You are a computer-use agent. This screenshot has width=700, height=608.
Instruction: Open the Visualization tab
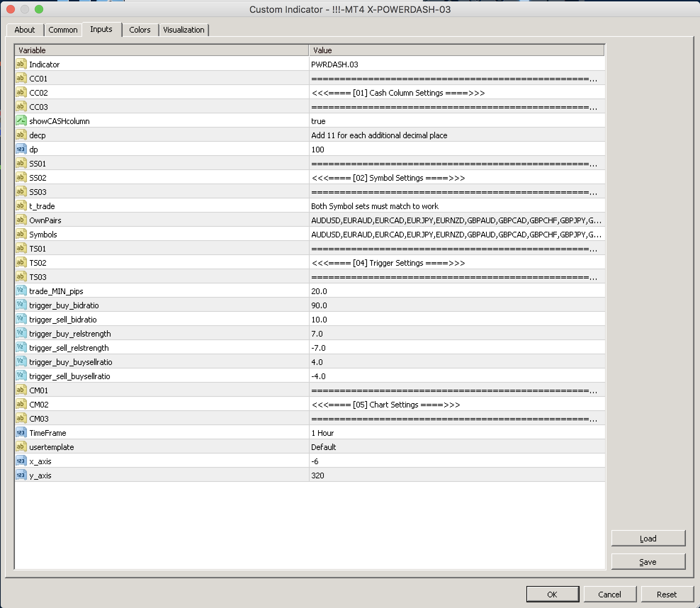184,30
